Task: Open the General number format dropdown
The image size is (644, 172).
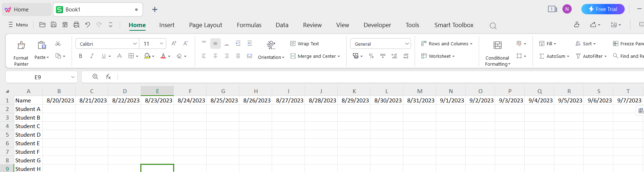Action: coord(407,44)
